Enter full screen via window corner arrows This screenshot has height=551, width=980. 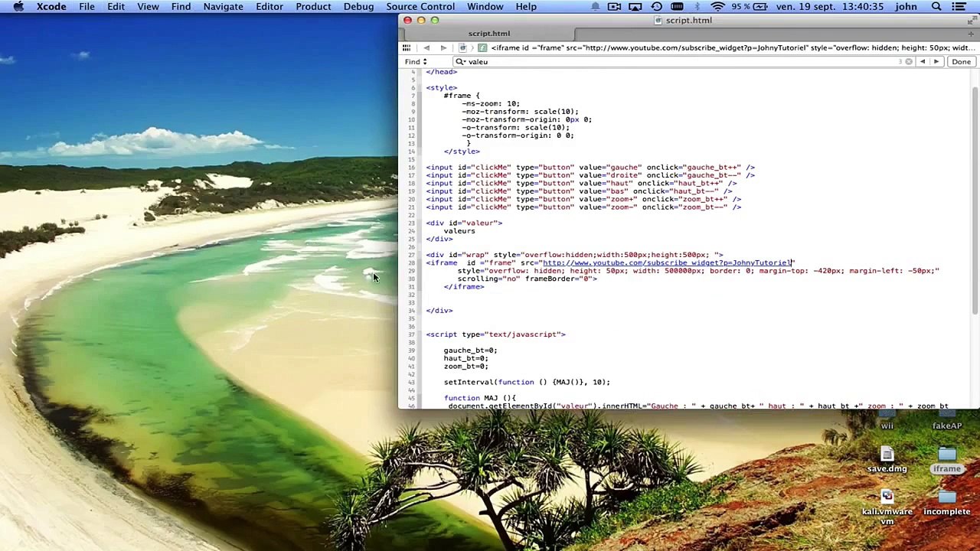tap(971, 21)
